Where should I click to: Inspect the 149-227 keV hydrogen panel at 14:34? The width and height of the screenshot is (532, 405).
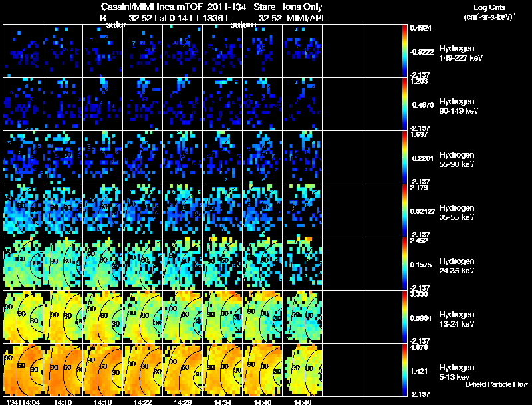click(x=223, y=51)
